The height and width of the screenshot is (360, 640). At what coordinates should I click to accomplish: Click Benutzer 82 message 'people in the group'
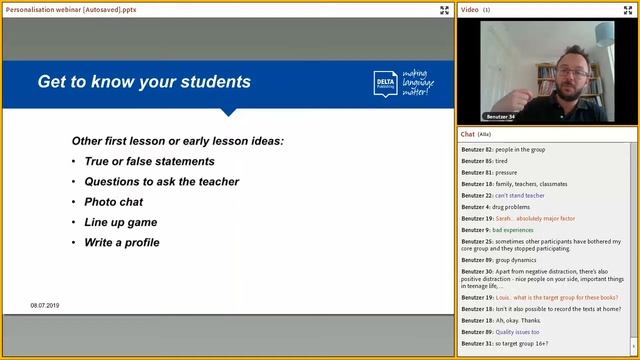pos(503,150)
